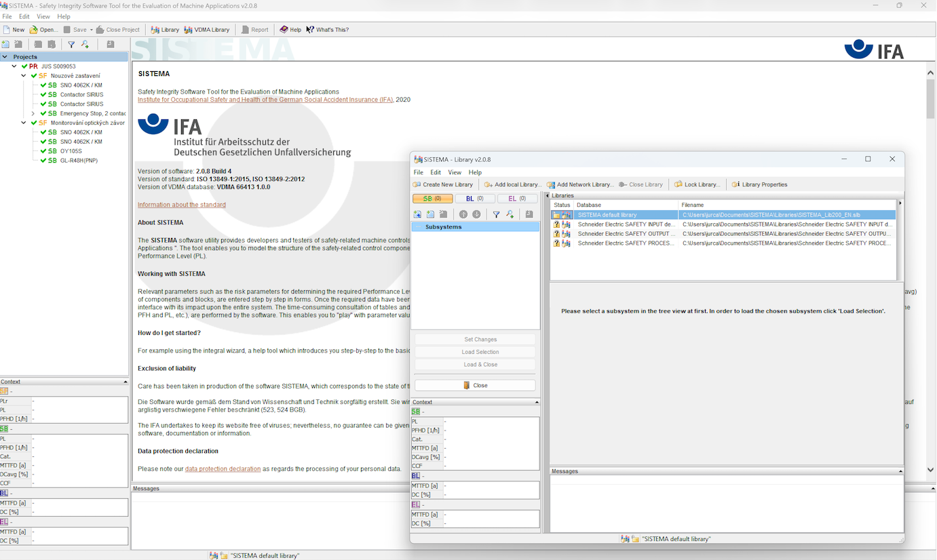Switch to the BL (0) blocks toggle
The image size is (937, 560).
coord(475,199)
